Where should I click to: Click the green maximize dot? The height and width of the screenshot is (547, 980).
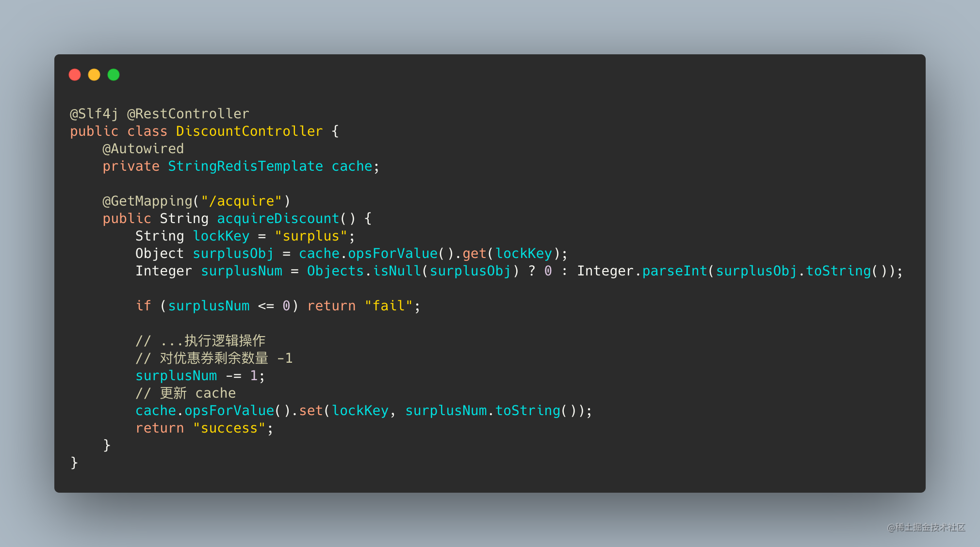click(114, 75)
